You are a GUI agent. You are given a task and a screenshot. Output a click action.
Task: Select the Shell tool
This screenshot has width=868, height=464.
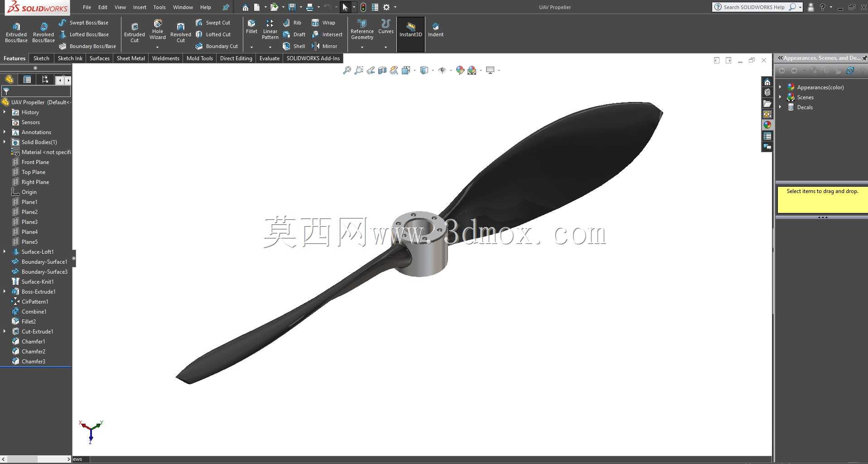click(294, 46)
